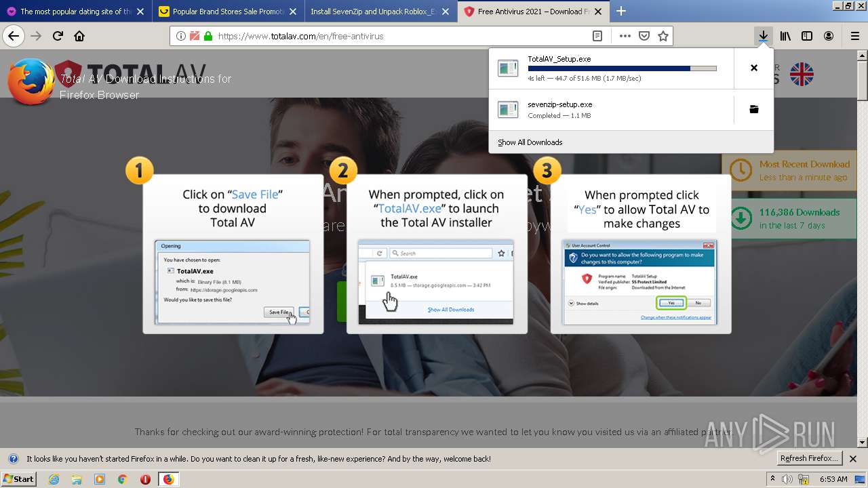Click the Most Recent Download notification
868x488 pixels.
coord(789,170)
